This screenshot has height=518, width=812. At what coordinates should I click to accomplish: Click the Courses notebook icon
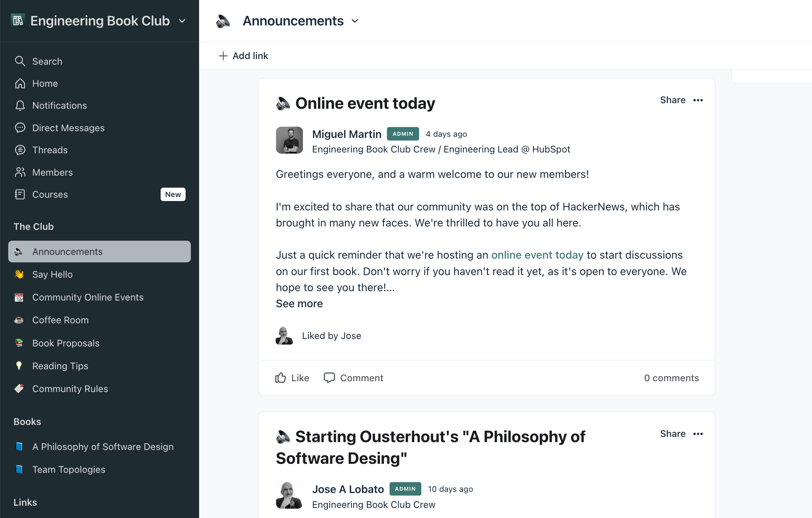20,194
